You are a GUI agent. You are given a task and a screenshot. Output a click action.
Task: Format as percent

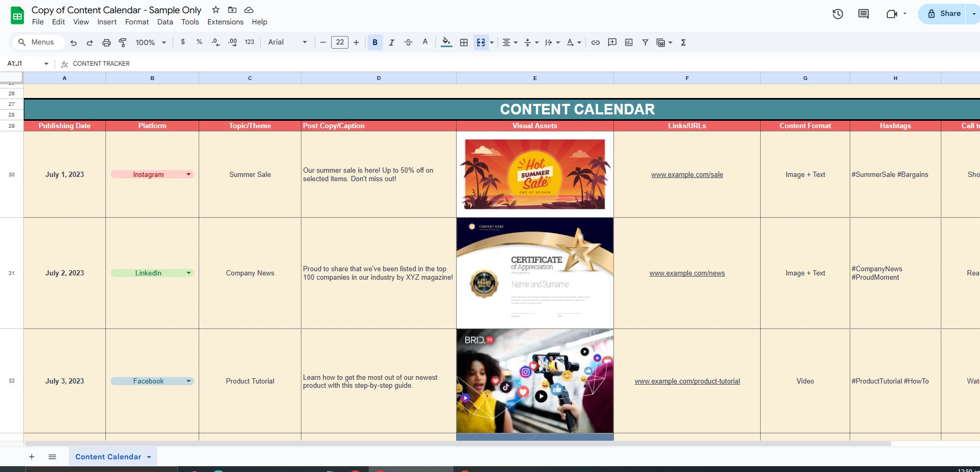click(x=199, y=42)
